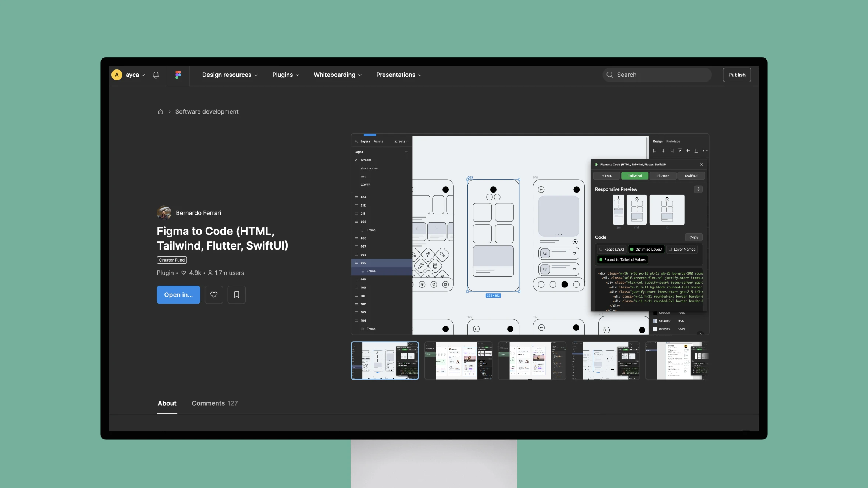
Task: Select the 104 layer row
Action: tap(381, 321)
